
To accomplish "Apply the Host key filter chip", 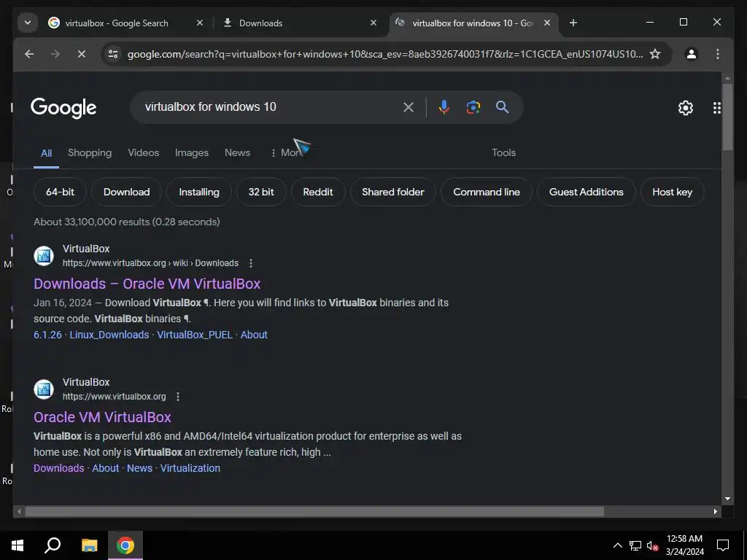I will (x=672, y=192).
